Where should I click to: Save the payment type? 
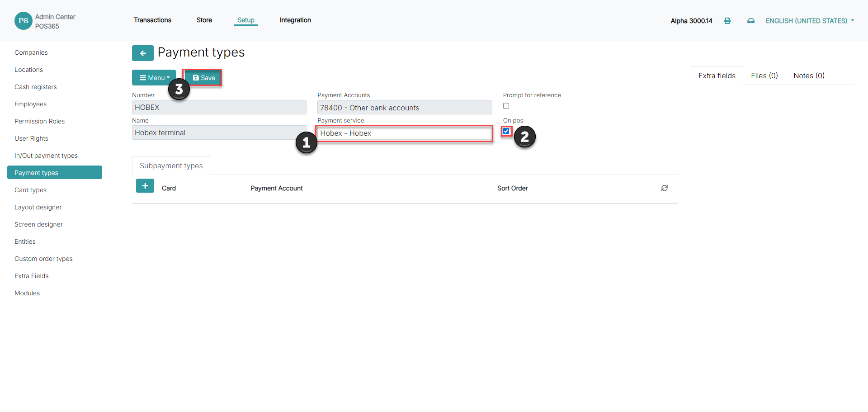point(203,78)
